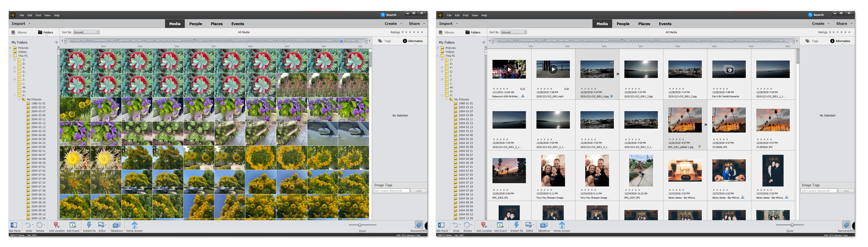This screenshot has height=247, width=868.
Task: Click the Rotate icon in right window
Action: [x=467, y=225]
